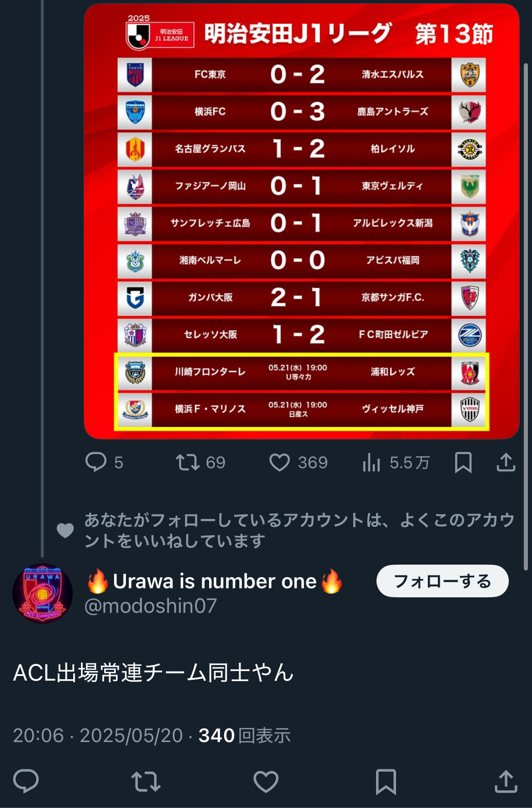
Task: Open the @modoshin07 handle link
Action: [x=151, y=606]
